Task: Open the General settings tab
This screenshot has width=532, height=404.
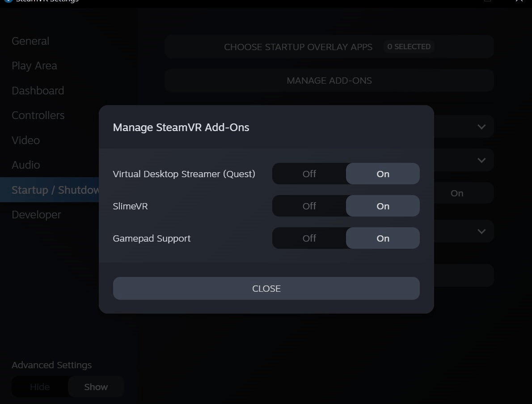Action: (x=30, y=41)
